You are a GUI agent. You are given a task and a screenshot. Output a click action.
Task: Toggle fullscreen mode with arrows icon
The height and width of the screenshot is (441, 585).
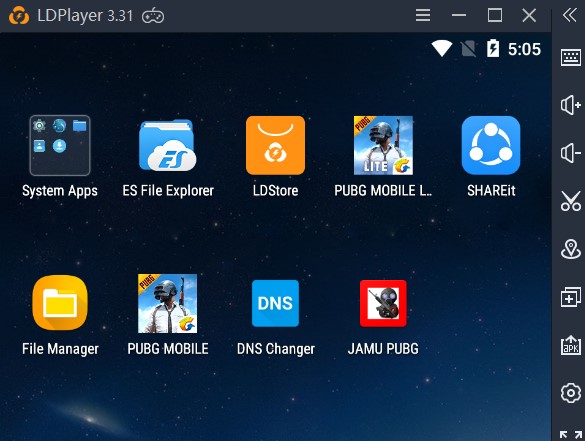[x=571, y=435]
